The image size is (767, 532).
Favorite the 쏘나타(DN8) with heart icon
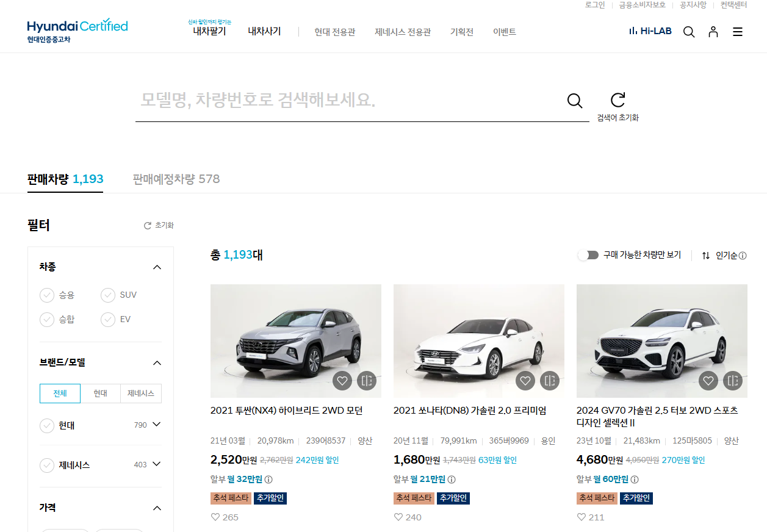pyautogui.click(x=525, y=381)
